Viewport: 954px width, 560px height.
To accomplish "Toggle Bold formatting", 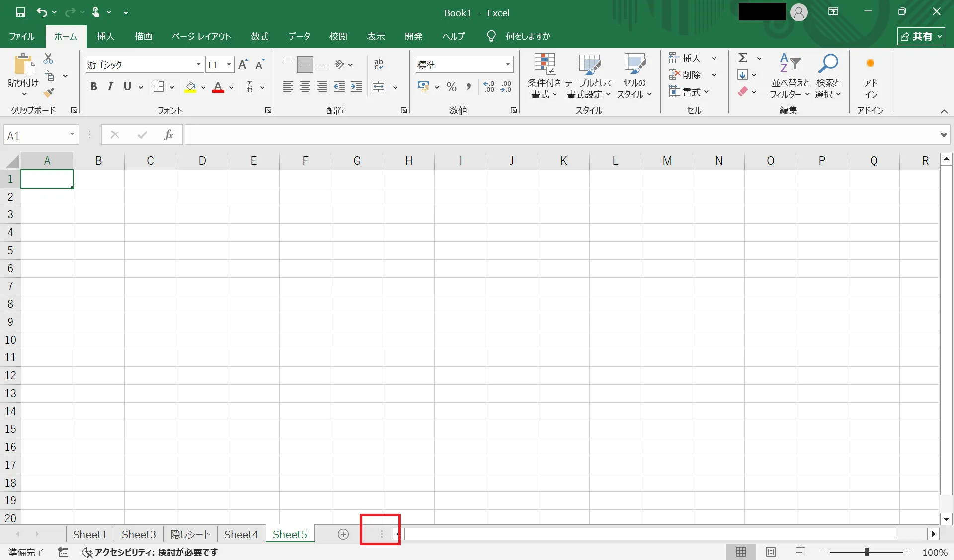I will [x=93, y=87].
